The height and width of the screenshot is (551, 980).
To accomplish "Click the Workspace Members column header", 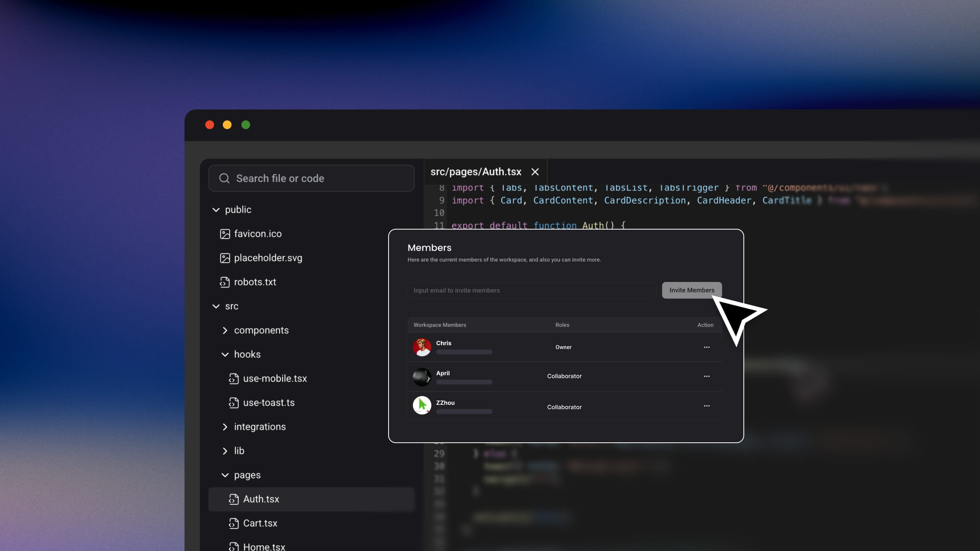I will pyautogui.click(x=440, y=325).
